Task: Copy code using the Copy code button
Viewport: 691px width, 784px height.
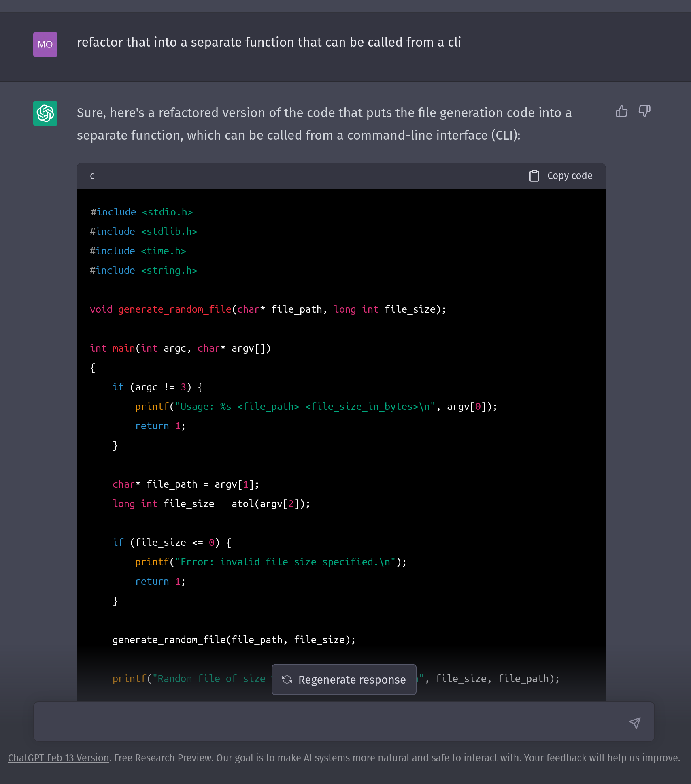Action: click(x=561, y=176)
